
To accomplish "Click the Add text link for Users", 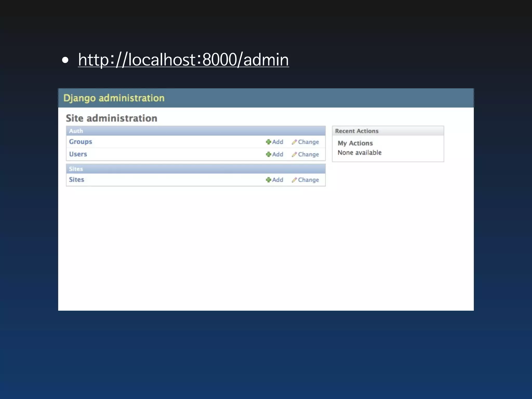I will click(x=278, y=154).
